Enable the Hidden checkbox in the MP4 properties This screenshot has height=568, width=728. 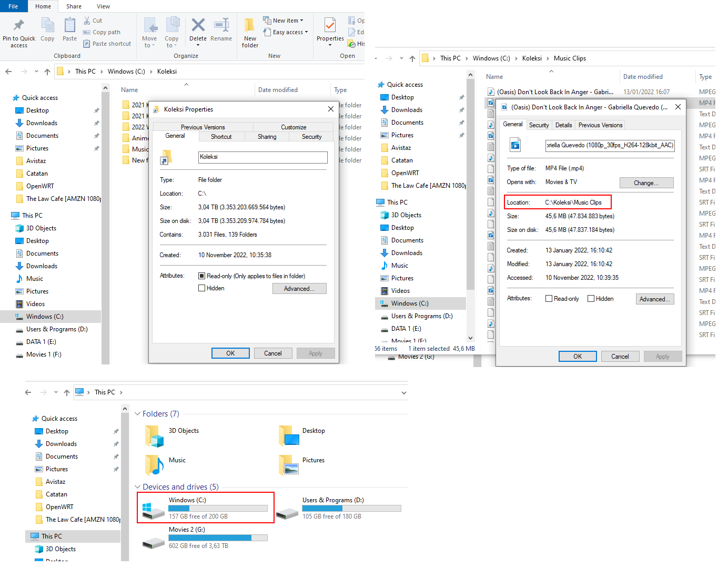592,298
